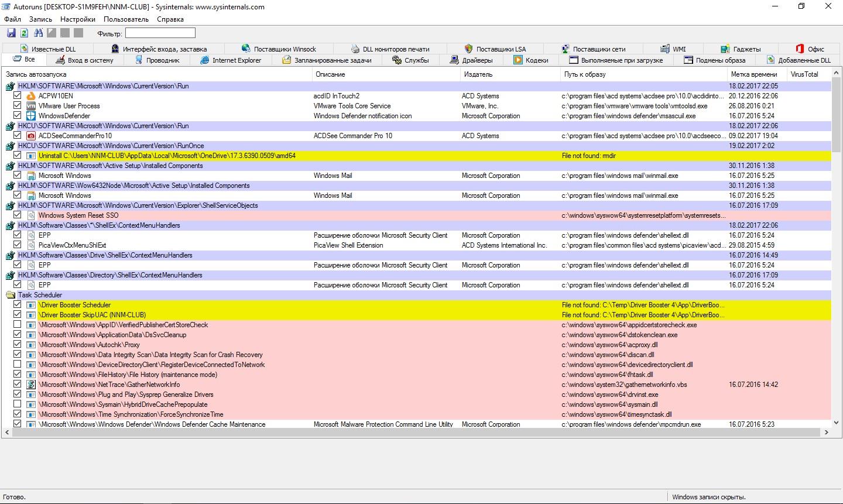Open the Настройки menu
843x504 pixels.
click(x=77, y=19)
